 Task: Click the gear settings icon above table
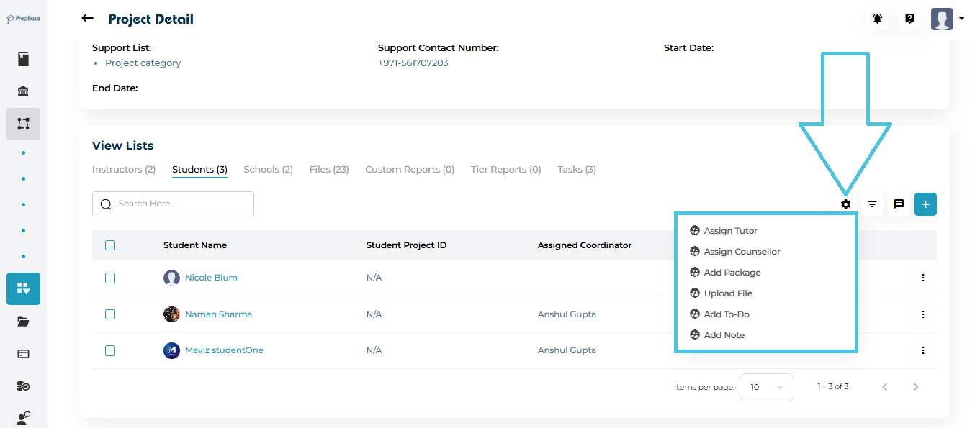[845, 204]
